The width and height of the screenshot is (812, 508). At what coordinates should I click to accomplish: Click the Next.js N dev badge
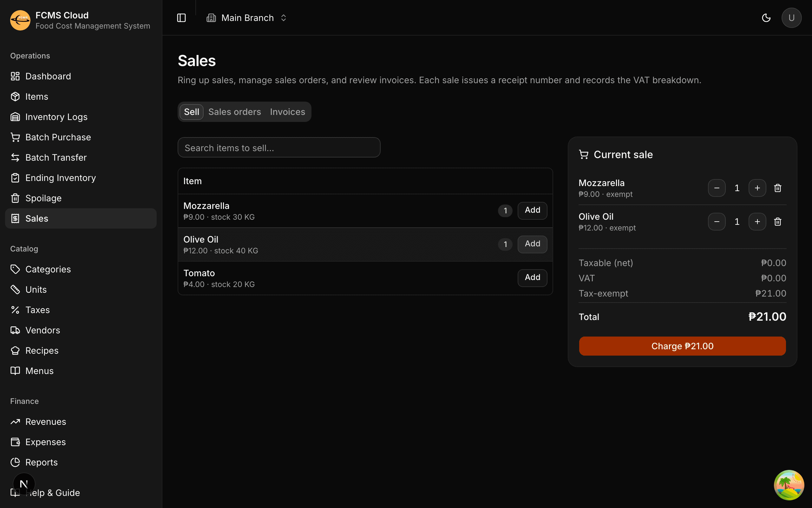24,484
